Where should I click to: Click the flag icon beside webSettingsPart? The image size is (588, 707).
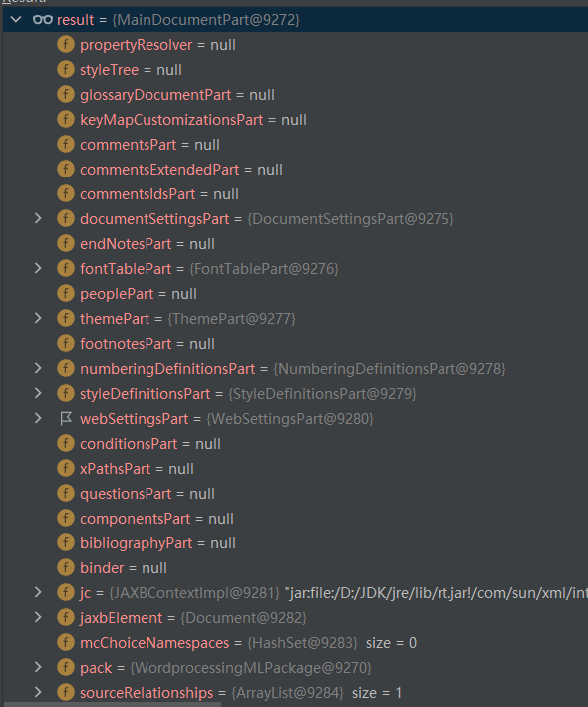click(66, 419)
